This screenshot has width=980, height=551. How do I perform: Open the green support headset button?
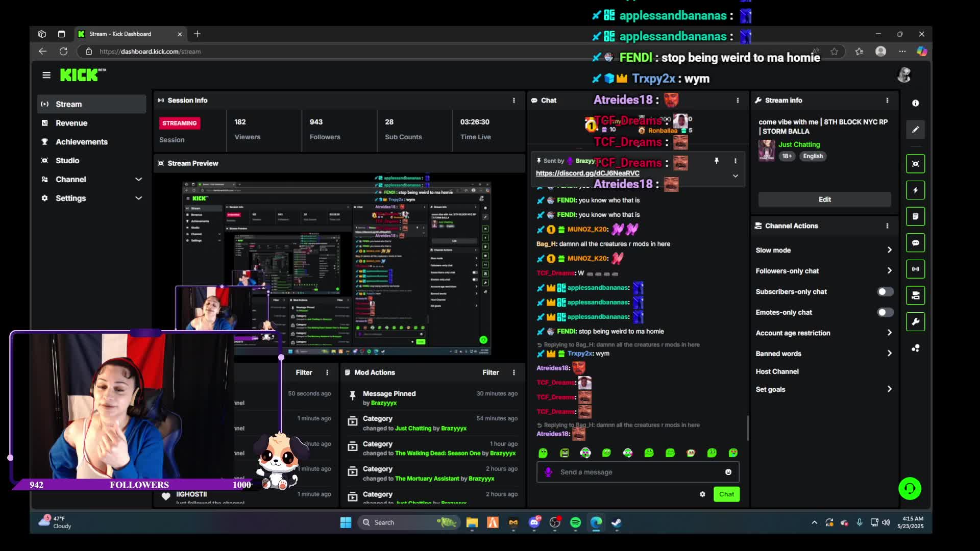[x=910, y=488]
